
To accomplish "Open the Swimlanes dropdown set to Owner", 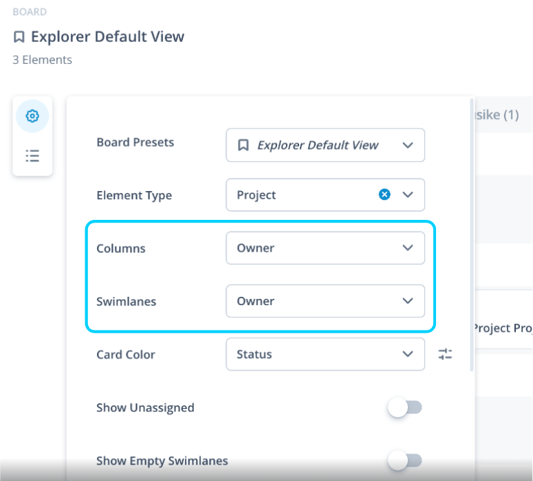I will [x=325, y=301].
